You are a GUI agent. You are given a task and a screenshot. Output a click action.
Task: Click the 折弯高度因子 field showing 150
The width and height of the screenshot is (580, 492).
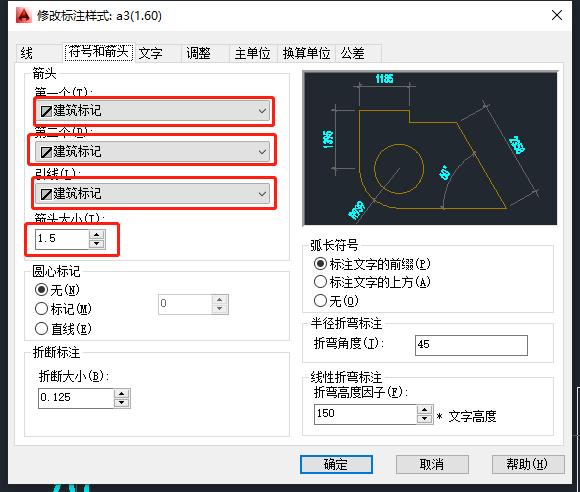pos(365,414)
